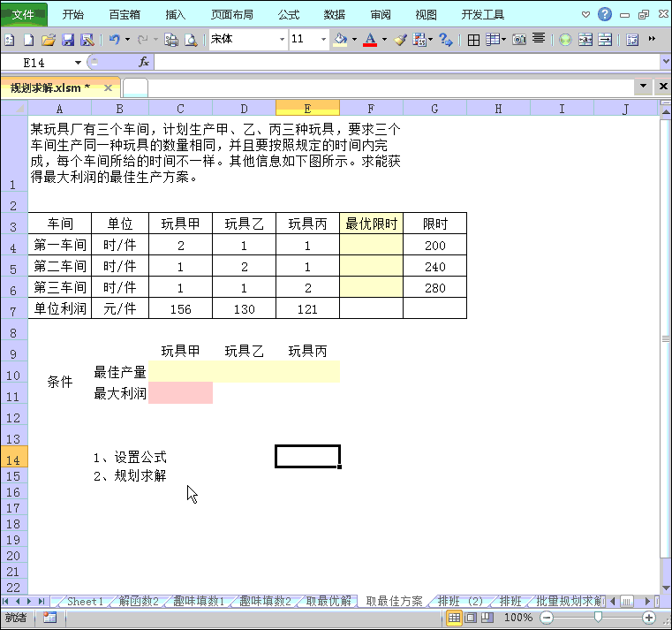Switch to sheet tab 取最优解
The height and width of the screenshot is (630, 672).
coord(328,601)
